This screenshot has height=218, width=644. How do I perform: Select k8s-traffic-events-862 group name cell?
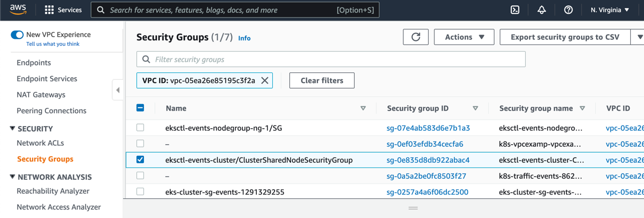tap(540, 176)
